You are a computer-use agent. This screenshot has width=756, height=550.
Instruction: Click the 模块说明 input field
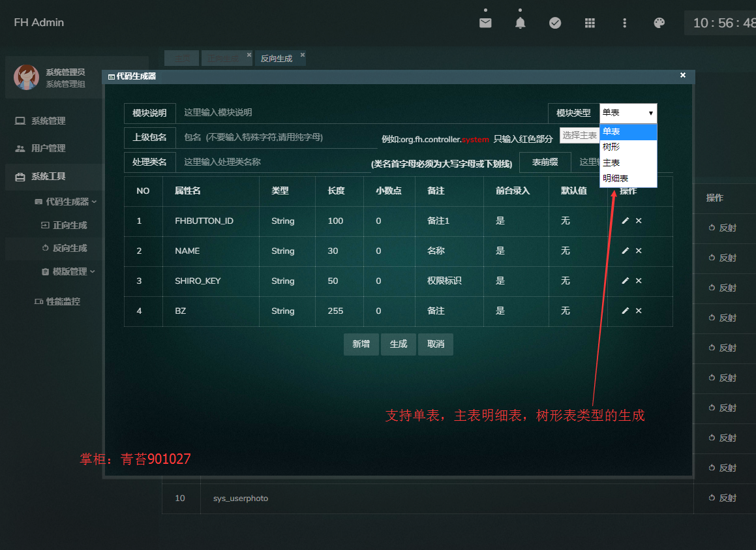(x=361, y=113)
